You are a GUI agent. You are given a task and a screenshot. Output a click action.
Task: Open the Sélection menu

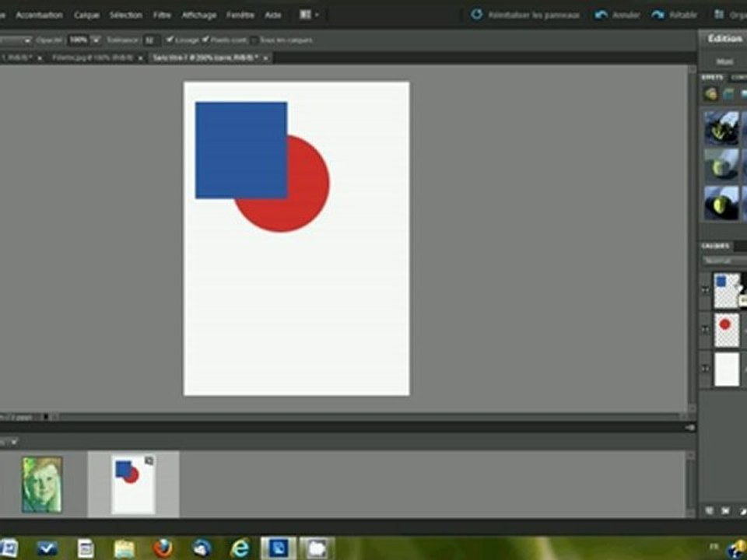(126, 16)
